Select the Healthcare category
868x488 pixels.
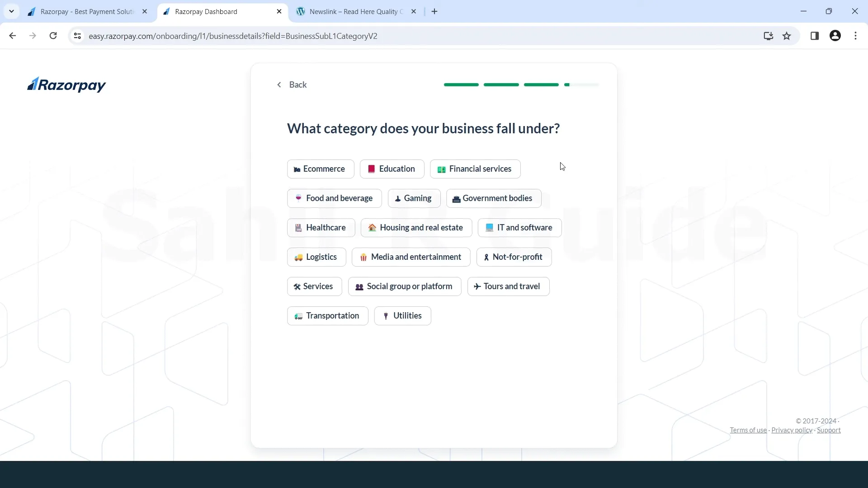(x=321, y=227)
